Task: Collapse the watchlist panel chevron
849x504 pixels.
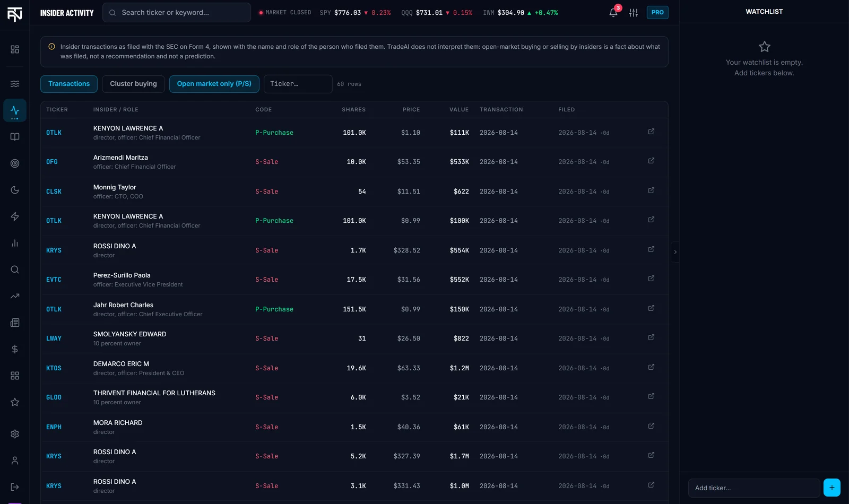Action: pos(675,252)
